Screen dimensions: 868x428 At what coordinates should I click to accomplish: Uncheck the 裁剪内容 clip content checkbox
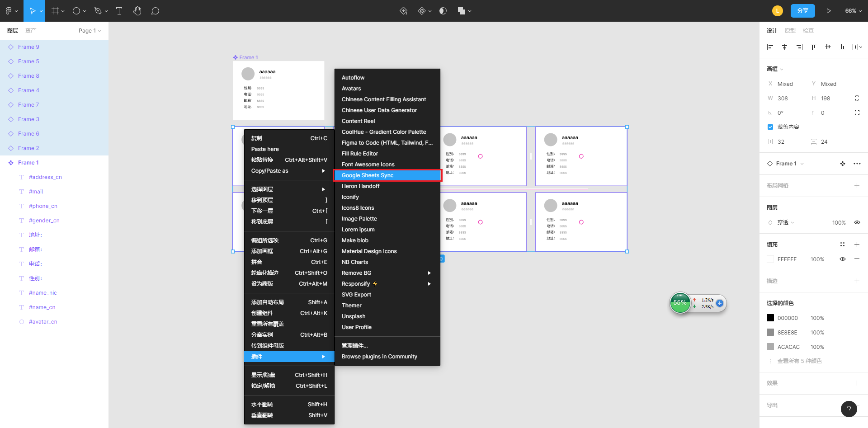click(770, 127)
